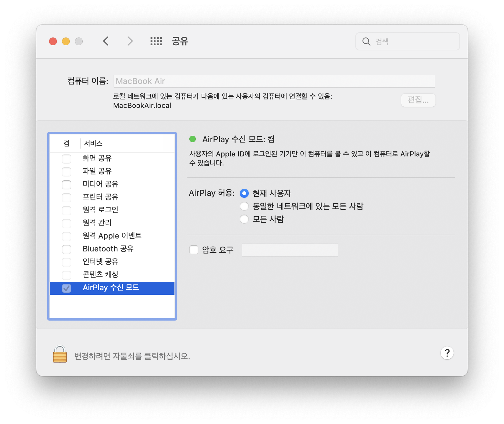This screenshot has height=424, width=504.
Task: Enable the 원격 로그인 checkbox
Action: click(x=67, y=210)
